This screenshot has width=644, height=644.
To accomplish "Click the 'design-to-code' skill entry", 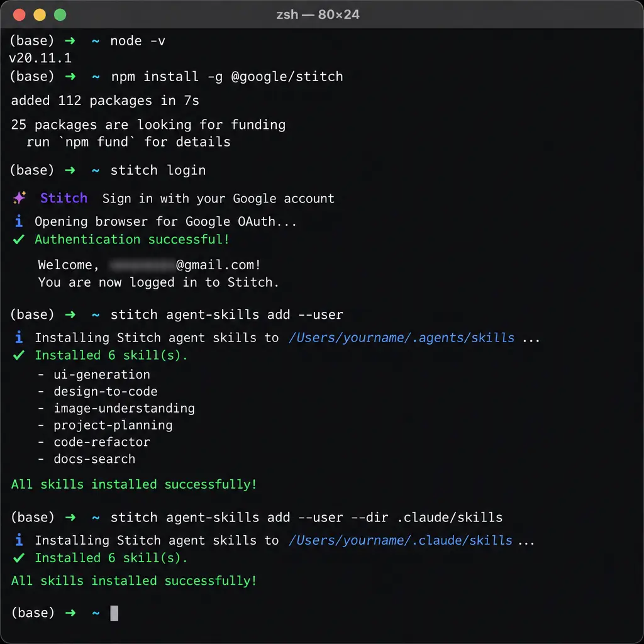I will click(x=106, y=391).
